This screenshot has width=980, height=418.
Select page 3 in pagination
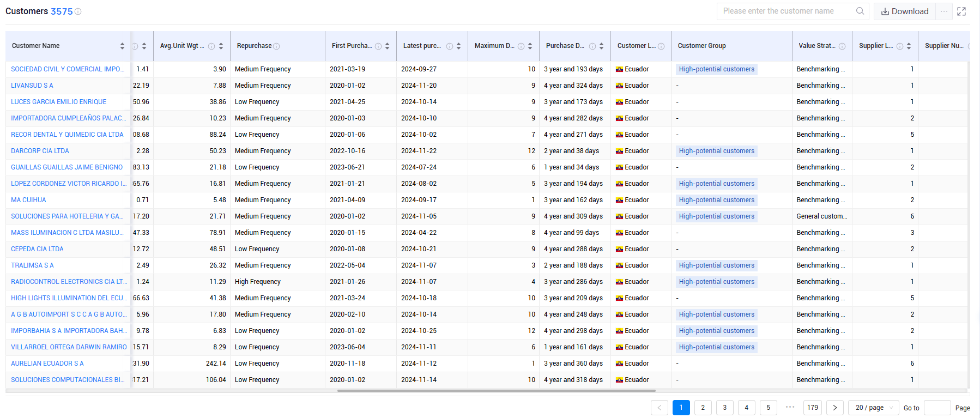725,408
